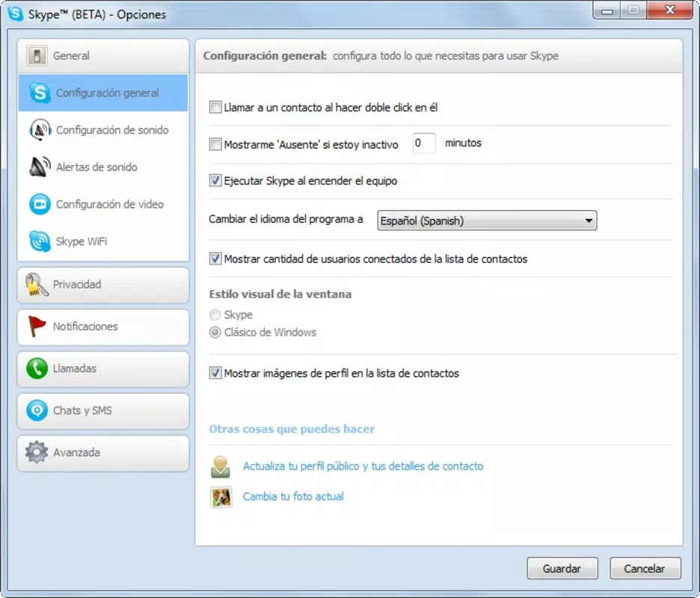Minimize the Skype Opciones window
This screenshot has height=598, width=700.
click(x=607, y=10)
